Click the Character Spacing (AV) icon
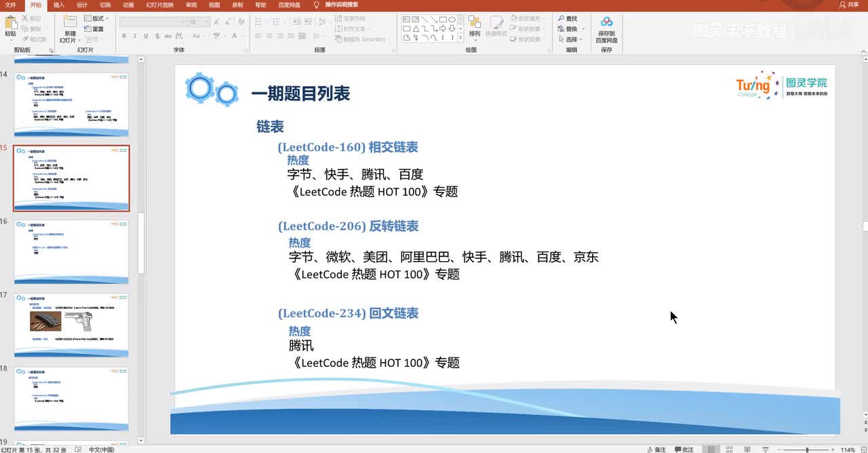Viewport: 868px width, 453px height. (179, 36)
